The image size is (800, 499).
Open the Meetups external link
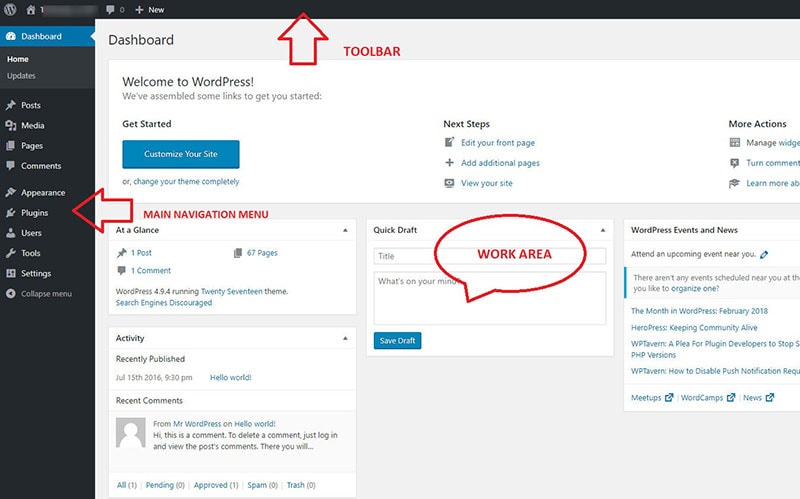click(x=652, y=397)
